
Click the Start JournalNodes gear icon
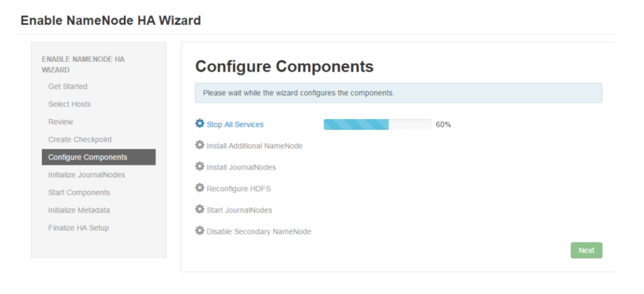tap(200, 209)
